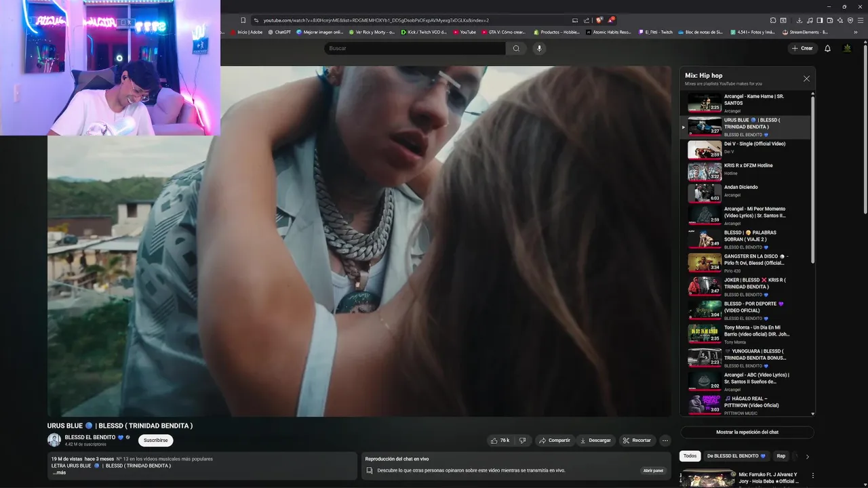This screenshot has height=488, width=868.
Task: Click the Brave Shields lion icon
Action: [599, 20]
